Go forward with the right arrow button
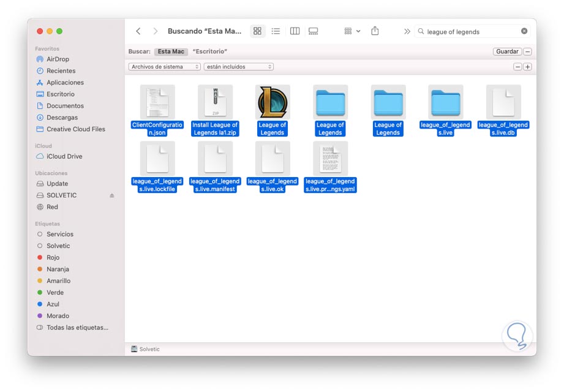This screenshot has height=392, width=564. (x=155, y=31)
